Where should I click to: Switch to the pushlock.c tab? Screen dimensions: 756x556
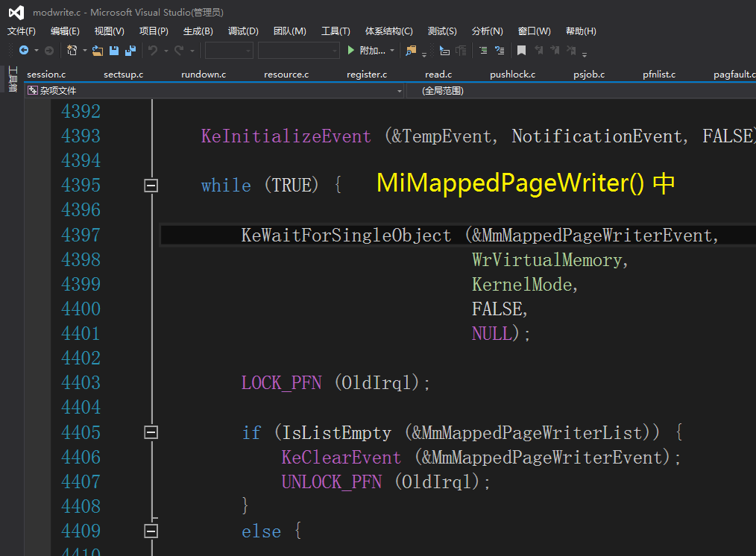tap(512, 75)
